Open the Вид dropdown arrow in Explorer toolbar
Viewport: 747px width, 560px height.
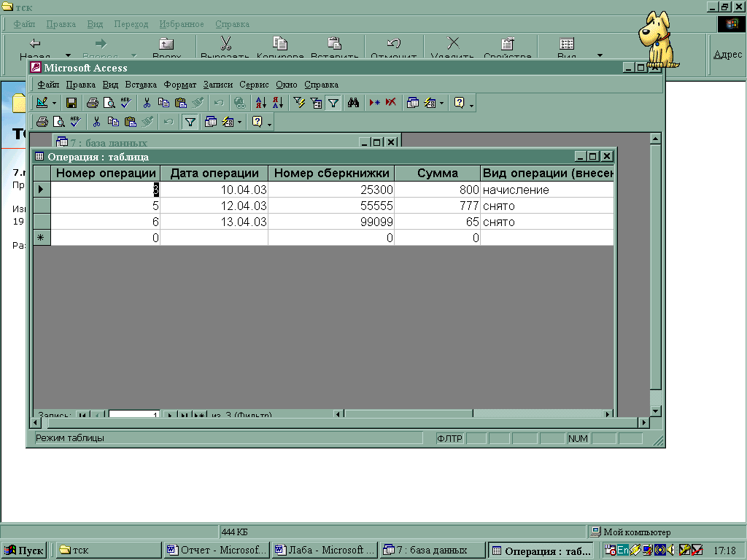tap(600, 55)
